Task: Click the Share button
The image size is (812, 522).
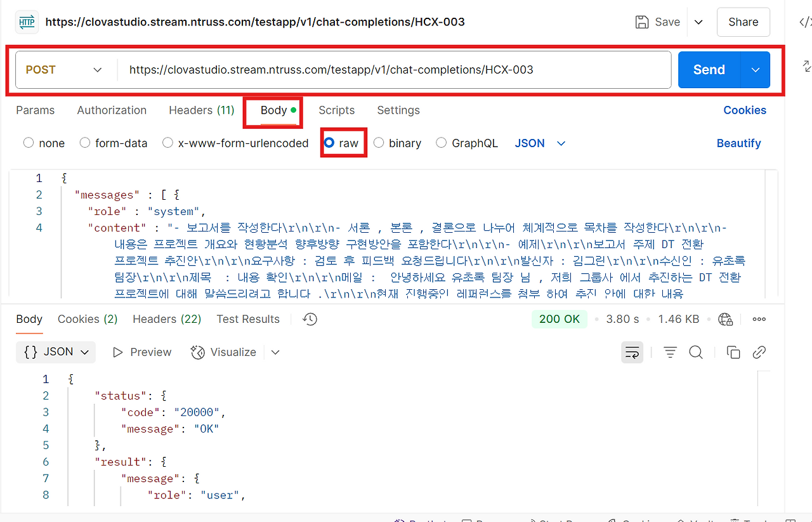Action: (743, 22)
